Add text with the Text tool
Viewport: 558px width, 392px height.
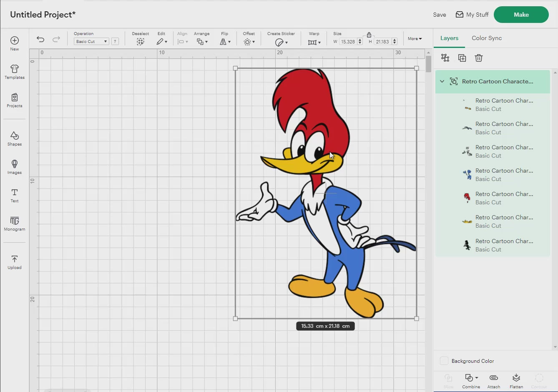click(x=15, y=195)
